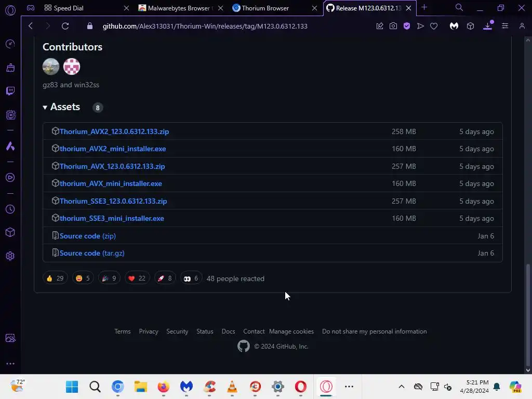Open the Malwarebytes Browser Guard extension

pyautogui.click(x=454, y=26)
